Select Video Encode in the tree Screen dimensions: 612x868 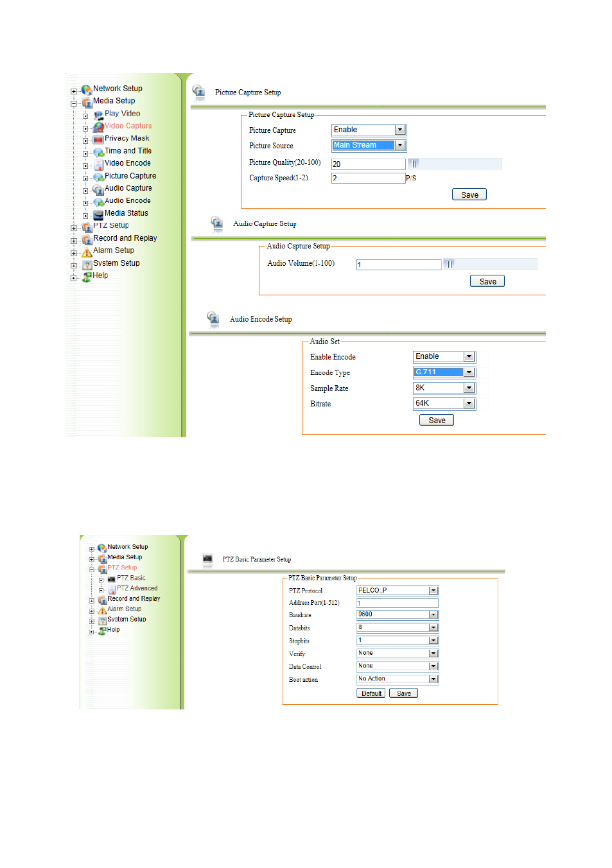click(x=128, y=163)
